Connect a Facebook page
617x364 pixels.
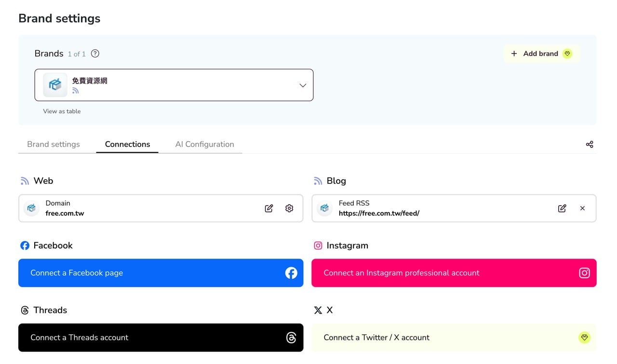pyautogui.click(x=161, y=273)
